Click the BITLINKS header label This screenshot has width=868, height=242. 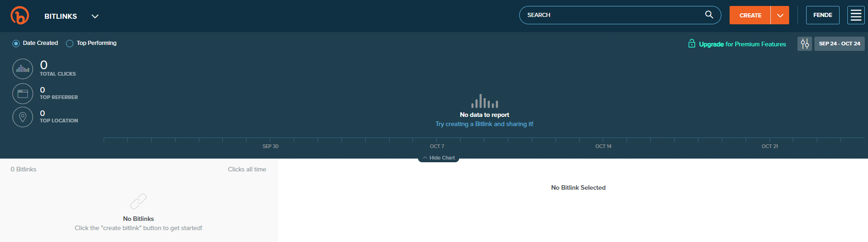(60, 16)
